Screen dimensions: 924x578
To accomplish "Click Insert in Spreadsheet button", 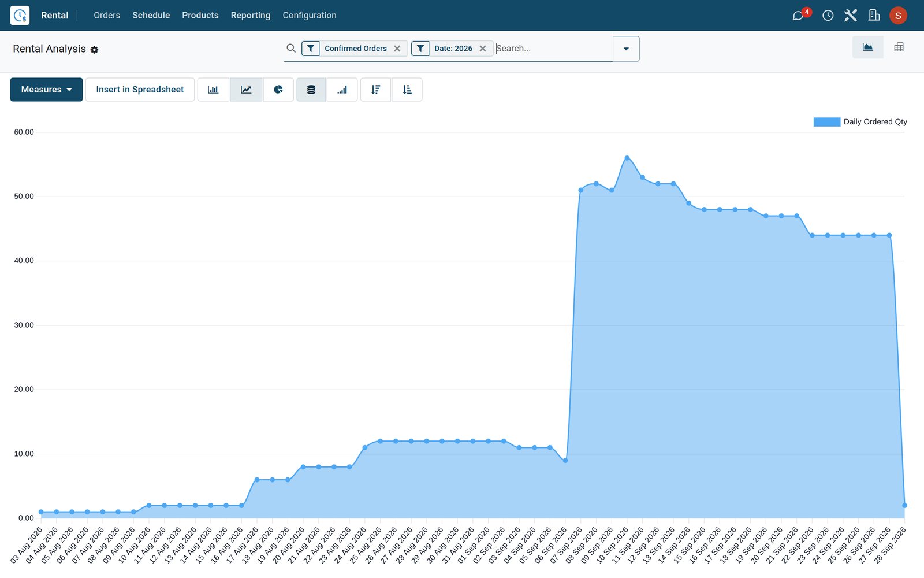I will [x=140, y=90].
